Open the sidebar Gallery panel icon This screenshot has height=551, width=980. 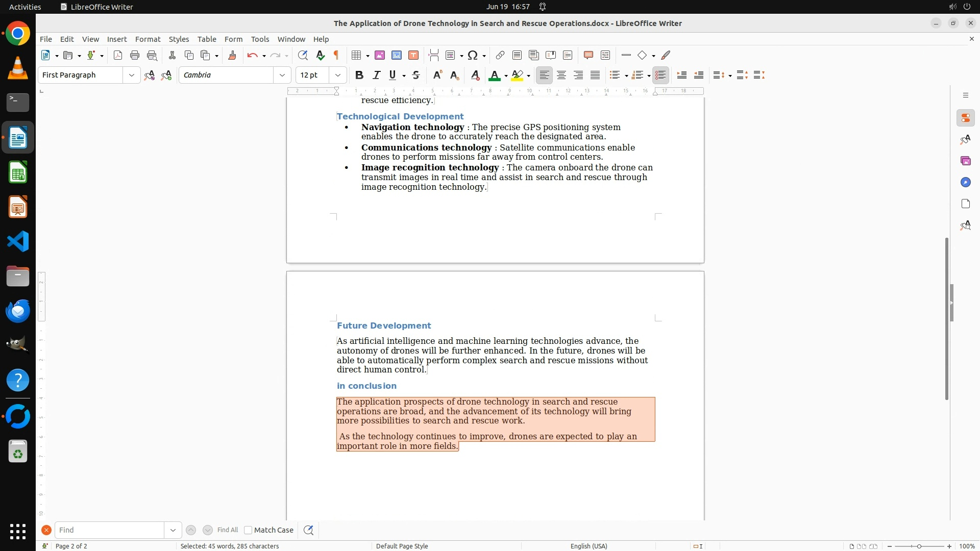point(965,161)
